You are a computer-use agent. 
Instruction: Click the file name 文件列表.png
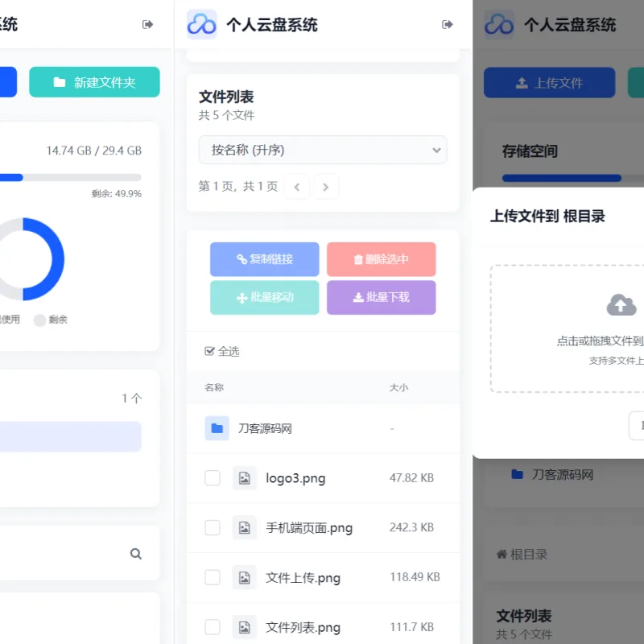click(303, 628)
